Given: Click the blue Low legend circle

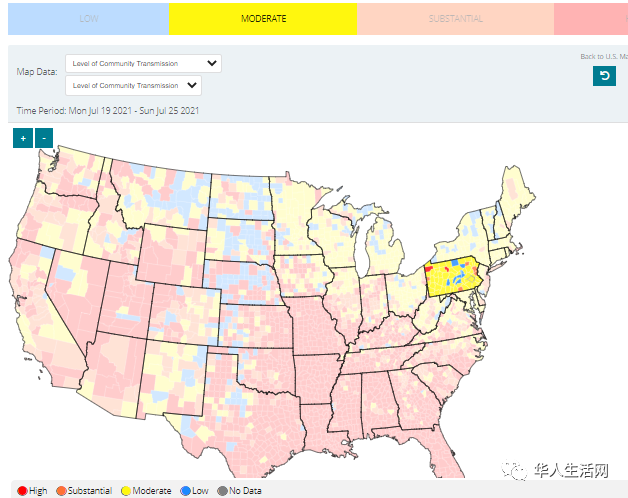Looking at the screenshot, I should pyautogui.click(x=185, y=491).
